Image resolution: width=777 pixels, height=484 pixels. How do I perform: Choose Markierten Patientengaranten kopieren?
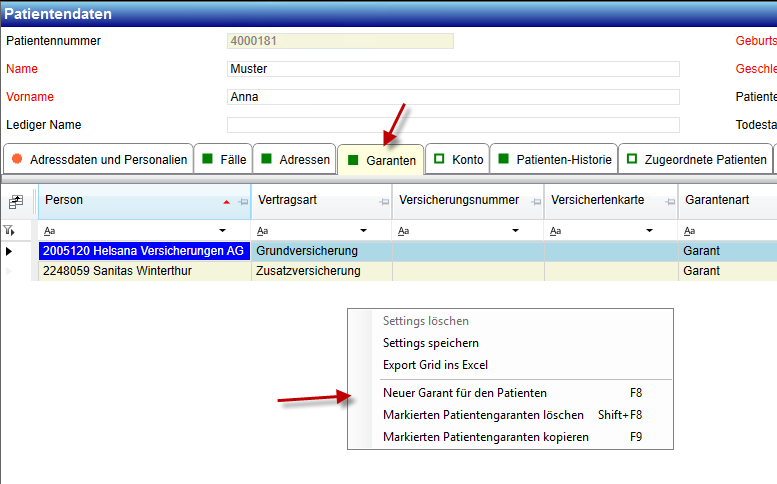point(510,437)
